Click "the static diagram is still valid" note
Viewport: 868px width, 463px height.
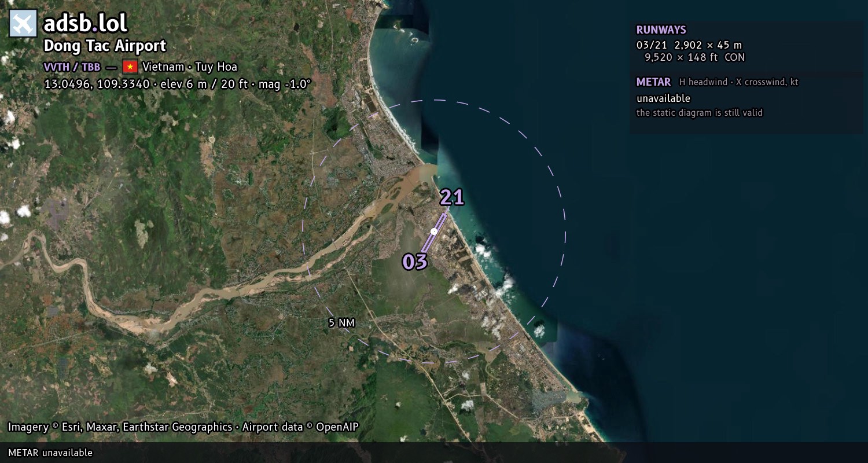pyautogui.click(x=700, y=113)
